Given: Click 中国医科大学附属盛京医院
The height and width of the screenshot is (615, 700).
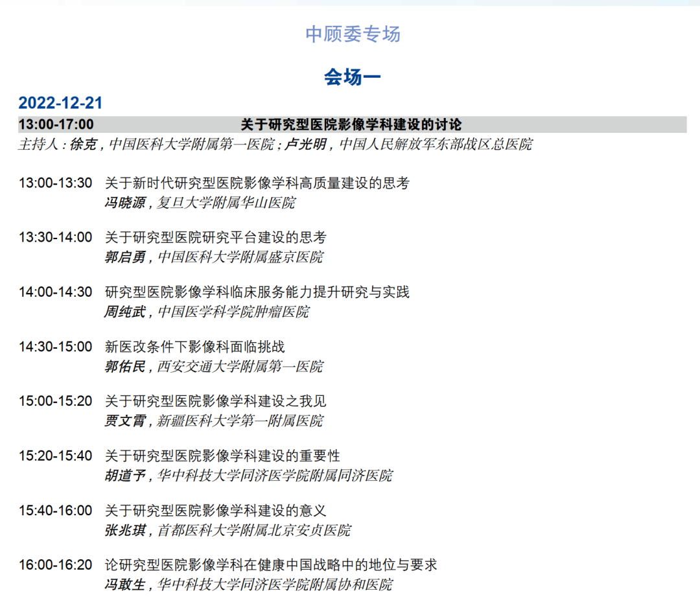Looking at the screenshot, I should click(240, 257).
